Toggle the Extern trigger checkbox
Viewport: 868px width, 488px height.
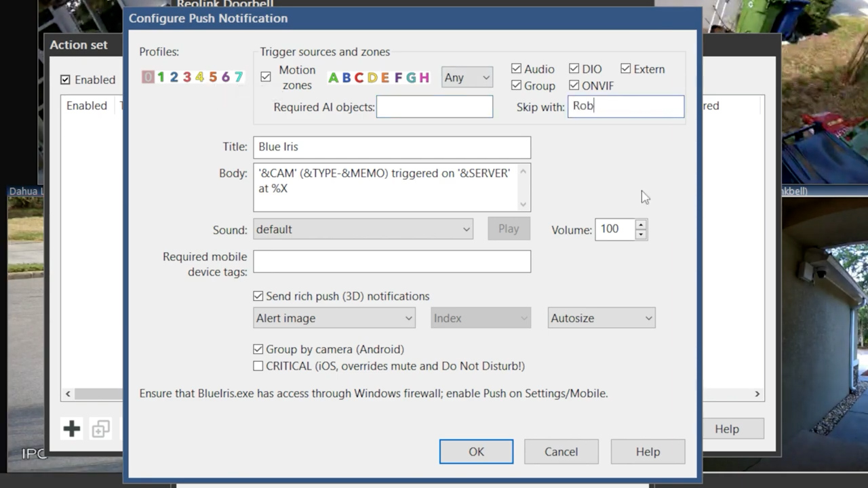(x=625, y=68)
